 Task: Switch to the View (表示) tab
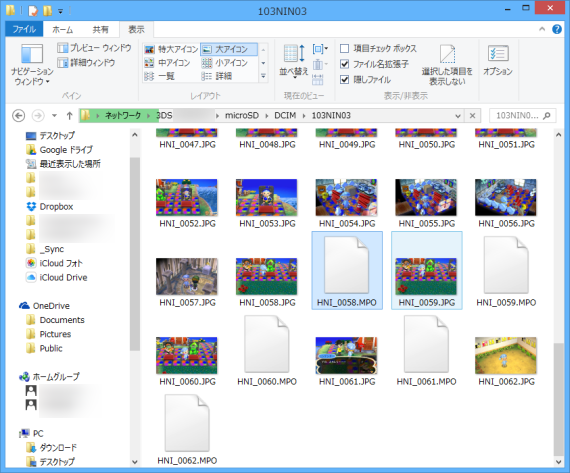tap(136, 29)
